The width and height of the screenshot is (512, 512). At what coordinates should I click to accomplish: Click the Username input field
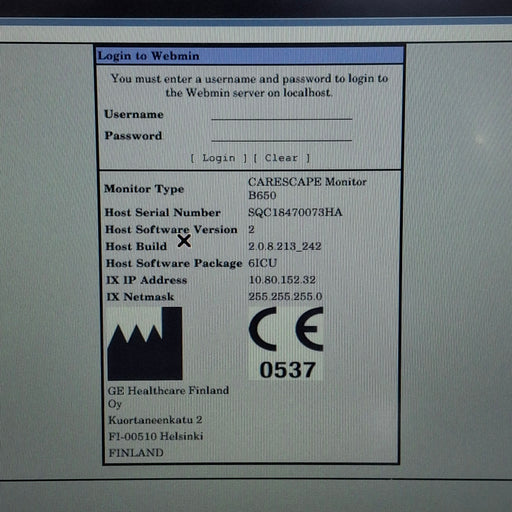[282, 113]
